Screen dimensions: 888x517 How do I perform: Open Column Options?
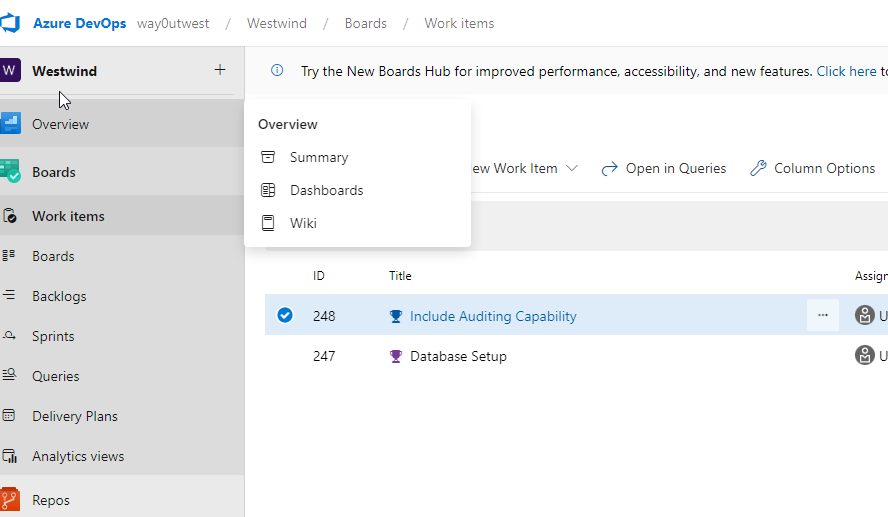click(x=812, y=168)
